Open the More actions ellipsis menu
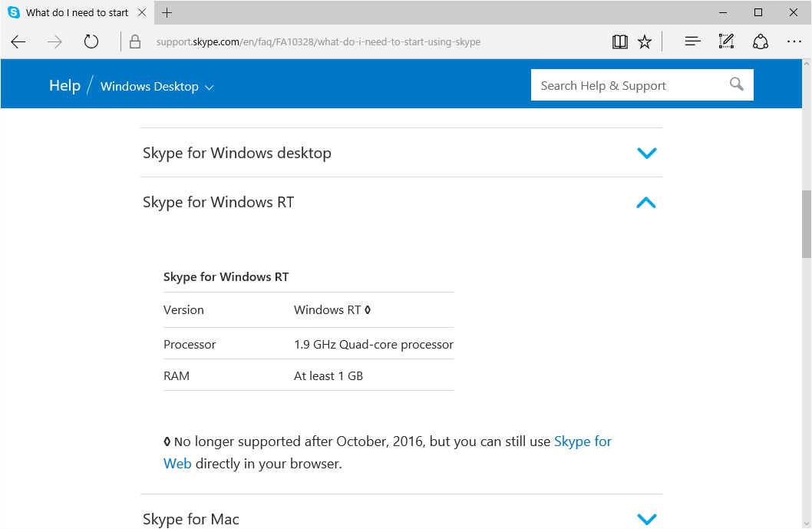Image resolution: width=812 pixels, height=529 pixels. 794,41
